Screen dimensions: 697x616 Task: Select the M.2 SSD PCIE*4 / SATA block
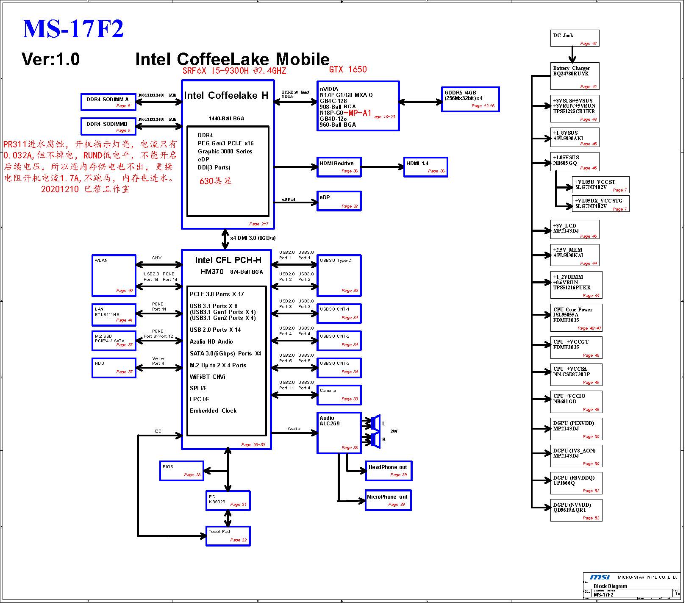click(114, 341)
